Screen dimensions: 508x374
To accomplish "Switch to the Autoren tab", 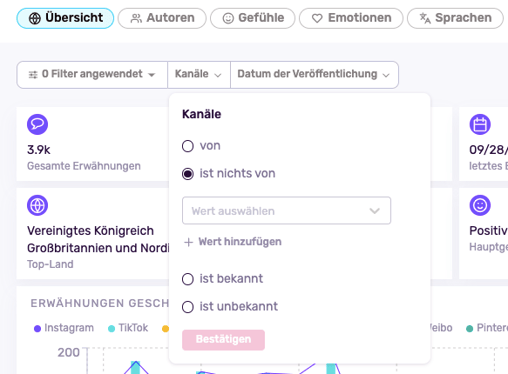I will point(162,18).
